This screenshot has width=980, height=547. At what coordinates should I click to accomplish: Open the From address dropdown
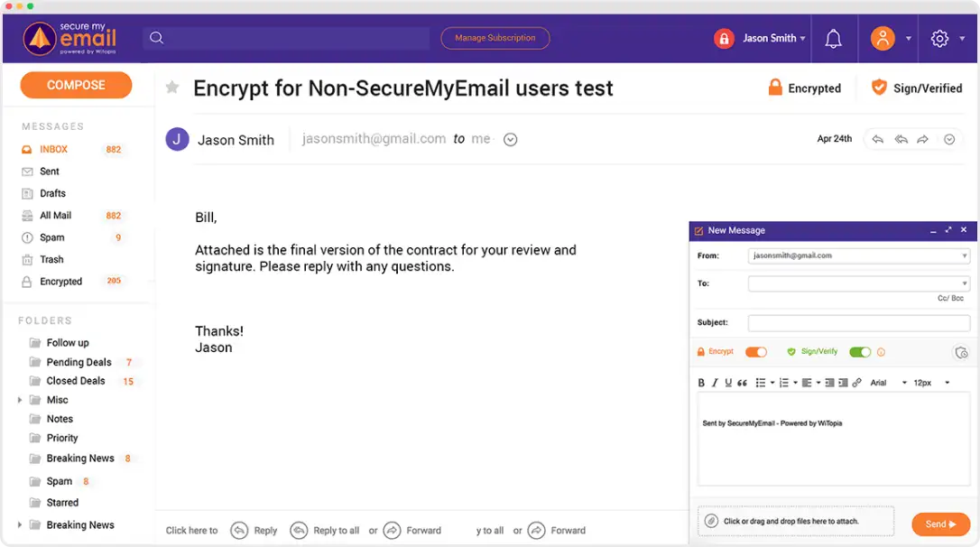[x=964, y=255]
